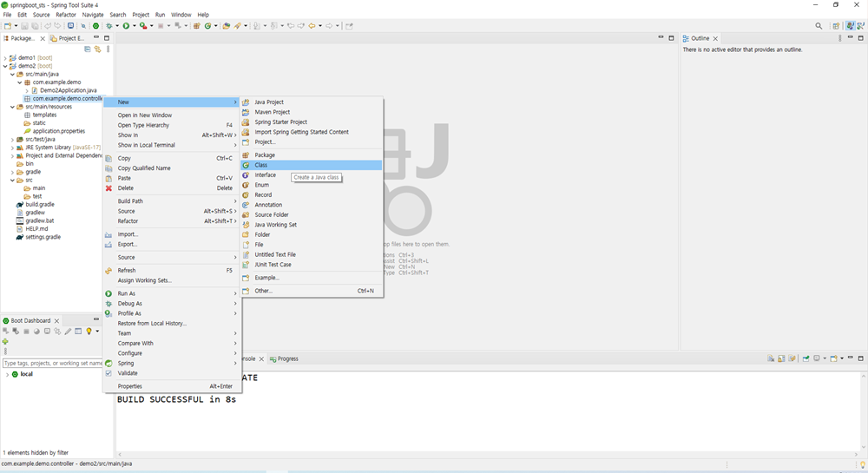The height and width of the screenshot is (473, 868).
Task: Click Refresh in the context menu
Action: tap(171, 271)
